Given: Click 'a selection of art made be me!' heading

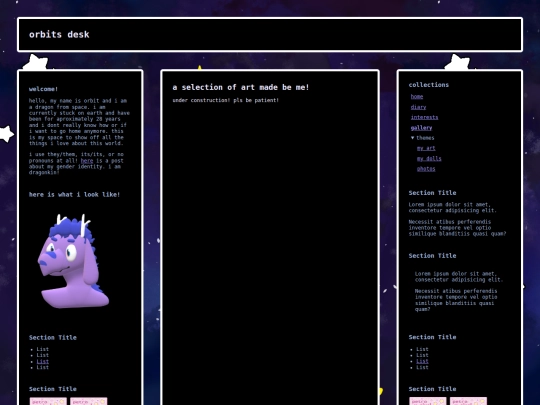Looking at the screenshot, I should [x=241, y=87].
